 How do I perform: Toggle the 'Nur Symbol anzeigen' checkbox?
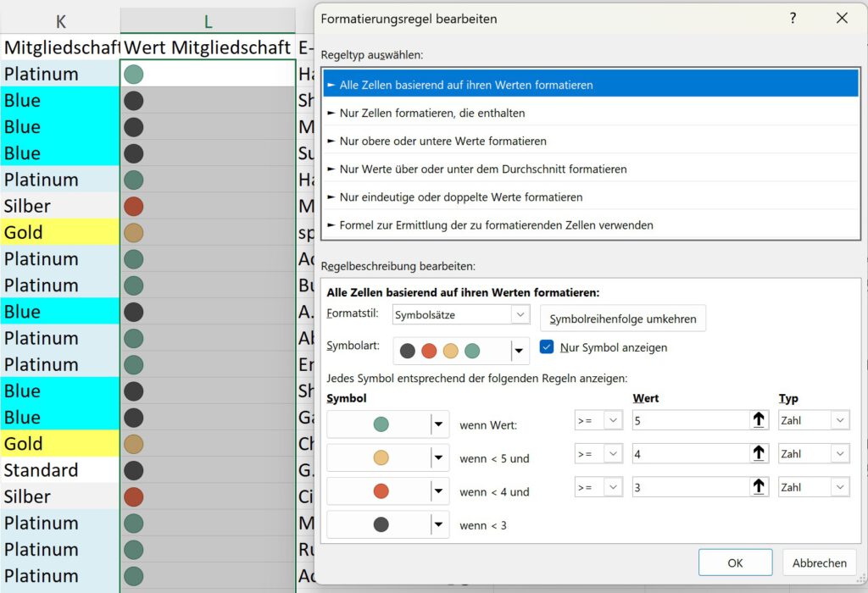tap(547, 347)
